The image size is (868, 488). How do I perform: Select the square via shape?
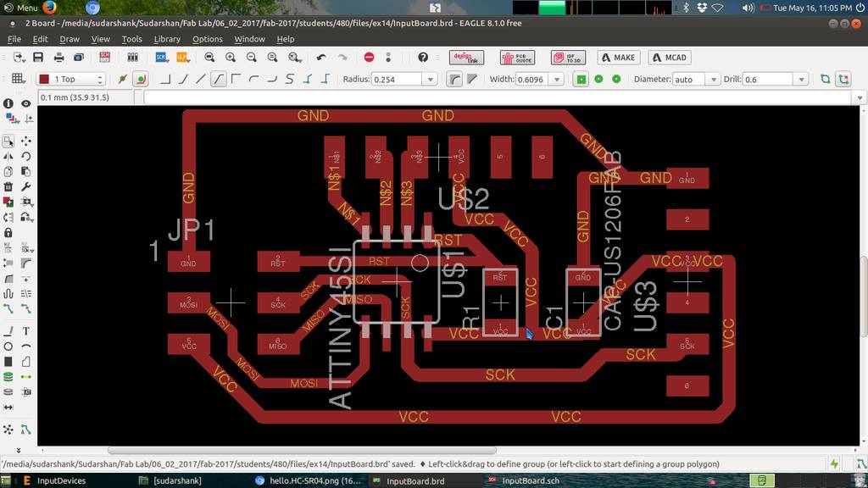[x=581, y=79]
